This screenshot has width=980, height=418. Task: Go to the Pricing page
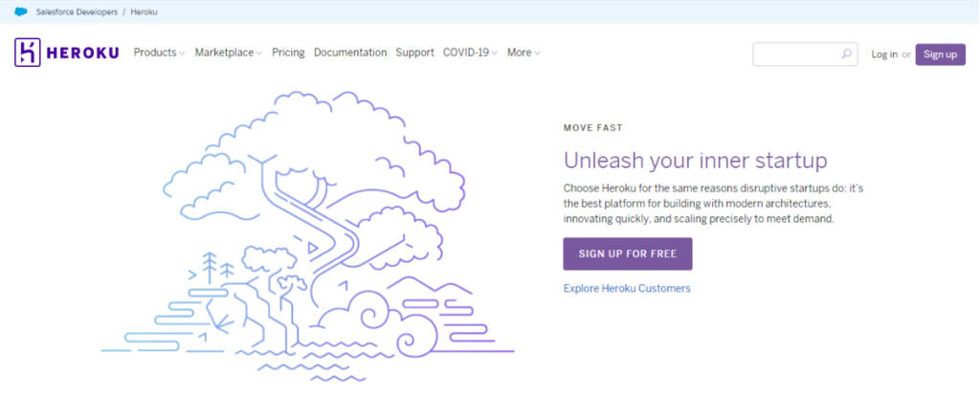pyautogui.click(x=288, y=53)
